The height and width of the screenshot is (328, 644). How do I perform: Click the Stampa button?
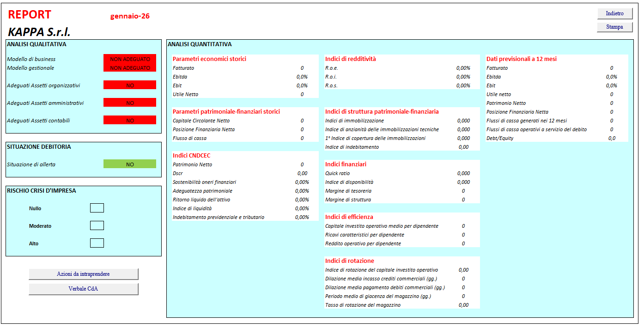(x=614, y=27)
